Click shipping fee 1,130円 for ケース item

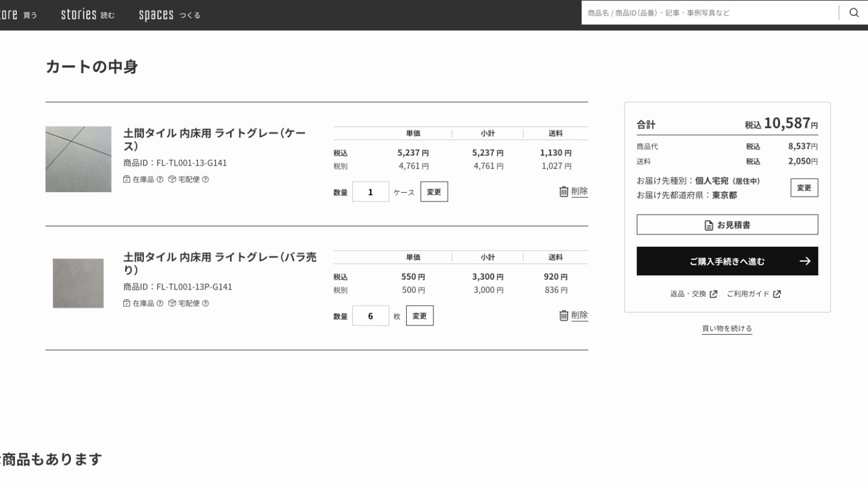(x=556, y=153)
